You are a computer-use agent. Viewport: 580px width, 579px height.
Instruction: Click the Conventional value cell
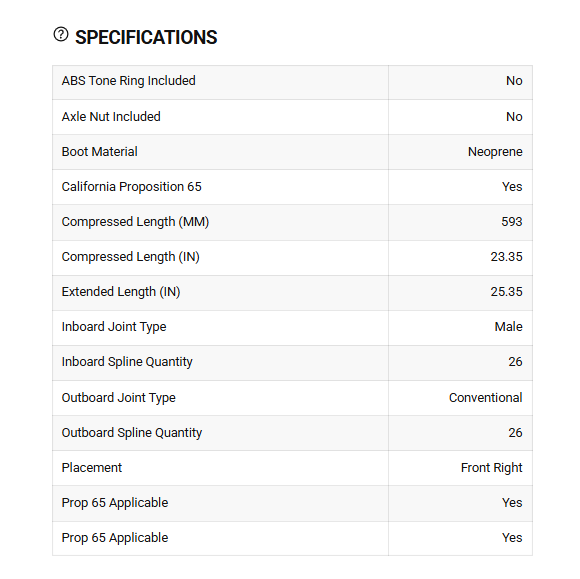(x=461, y=398)
